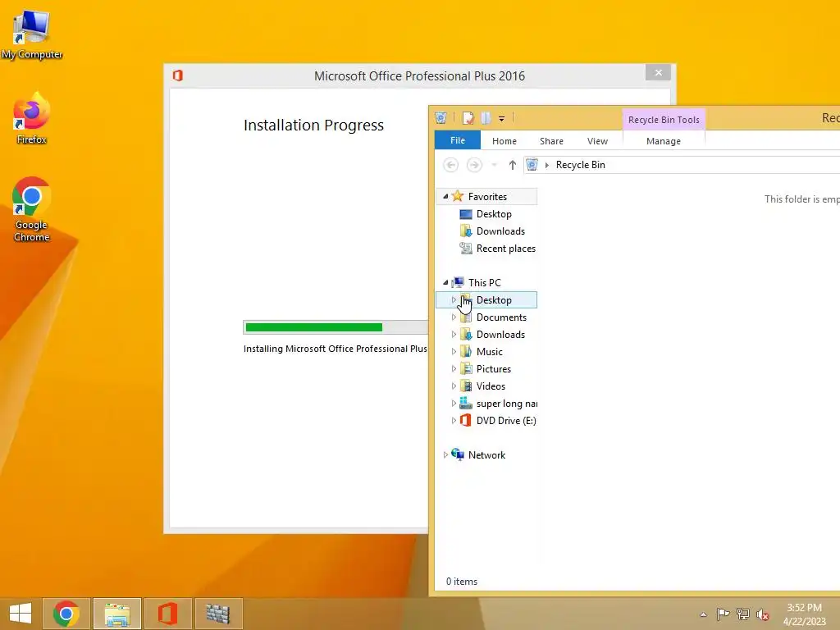Open the taskbar clock and date
This screenshot has width=840, height=630.
804,614
